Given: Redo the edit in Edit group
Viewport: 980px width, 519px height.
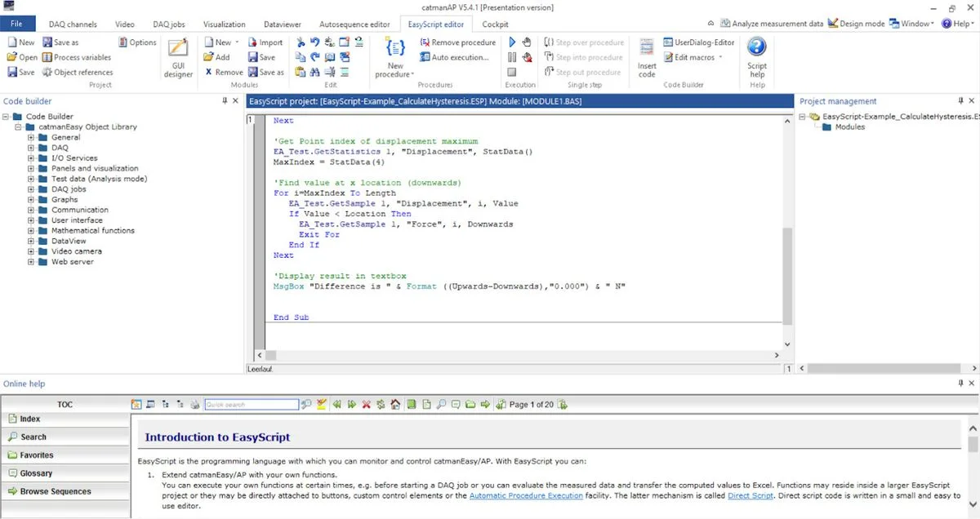Looking at the screenshot, I should (315, 57).
